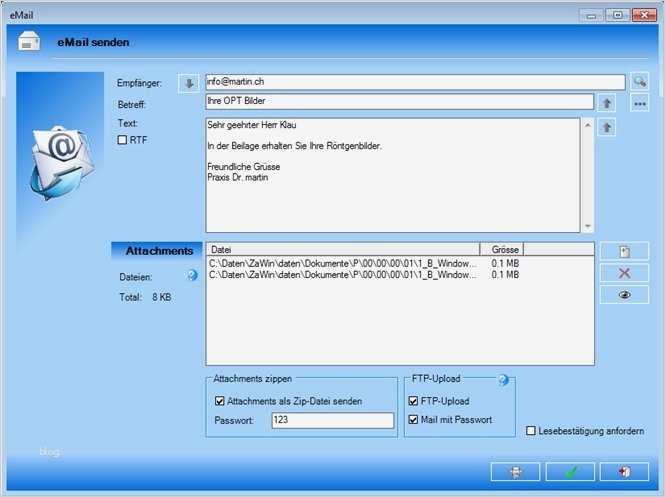This screenshot has width=665, height=497.
Task: Click the eMail envelope icon in header
Action: click(29, 42)
